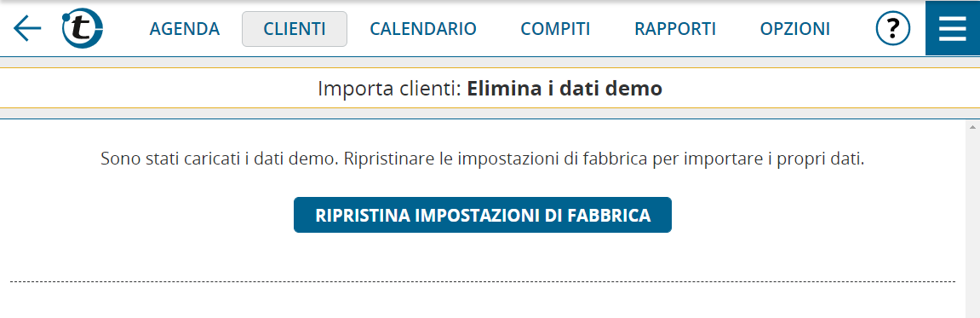Open help via the question mark icon
This screenshot has width=980, height=318.
(x=892, y=28)
